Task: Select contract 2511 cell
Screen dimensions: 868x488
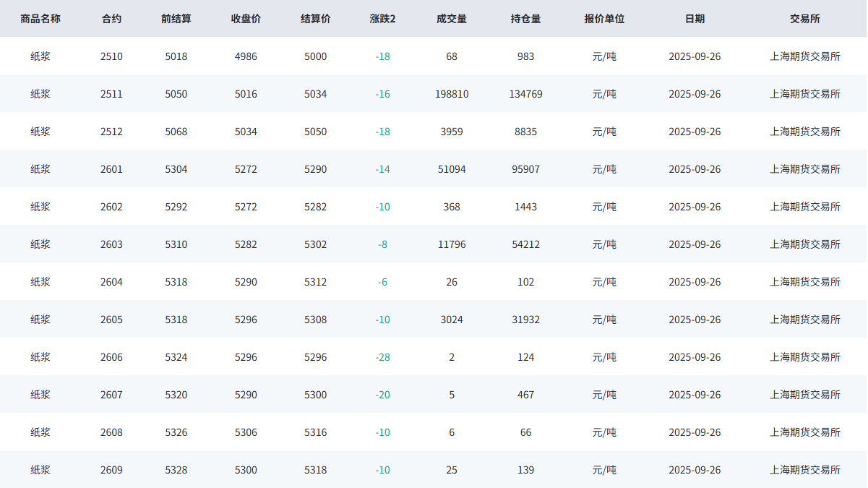Action: pyautogui.click(x=111, y=94)
